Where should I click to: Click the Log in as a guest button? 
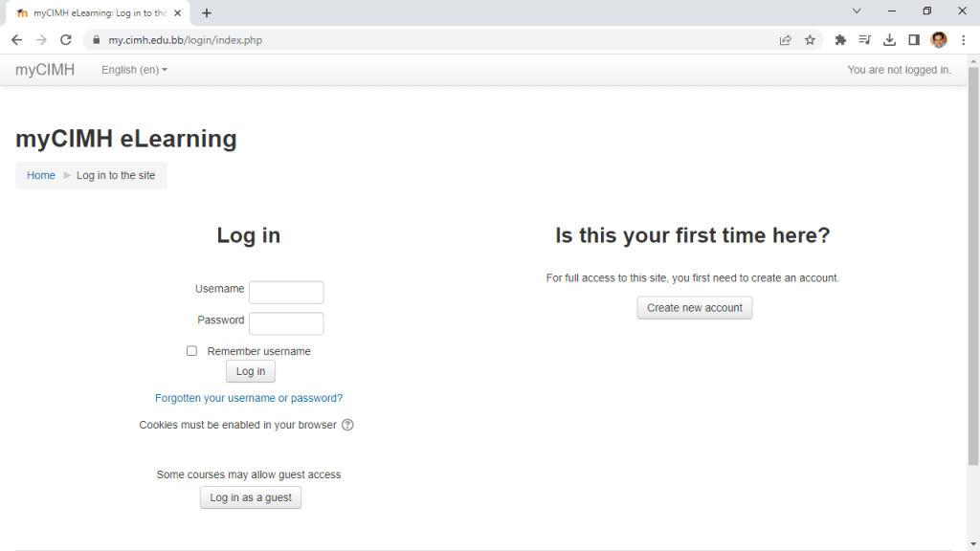click(x=251, y=497)
